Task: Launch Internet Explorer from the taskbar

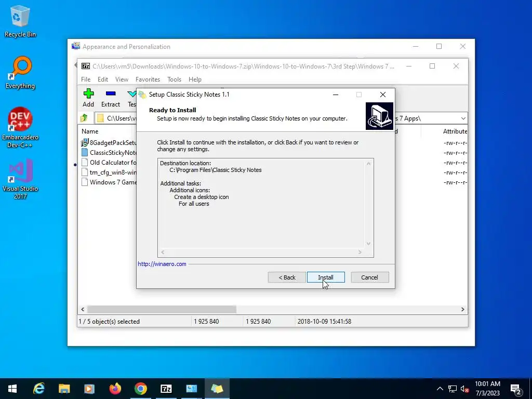Action: [x=38, y=389]
